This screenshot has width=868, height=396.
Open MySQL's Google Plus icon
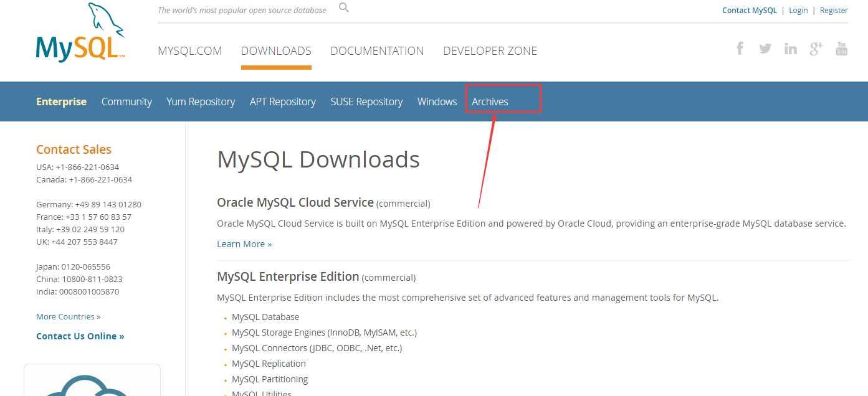(816, 49)
